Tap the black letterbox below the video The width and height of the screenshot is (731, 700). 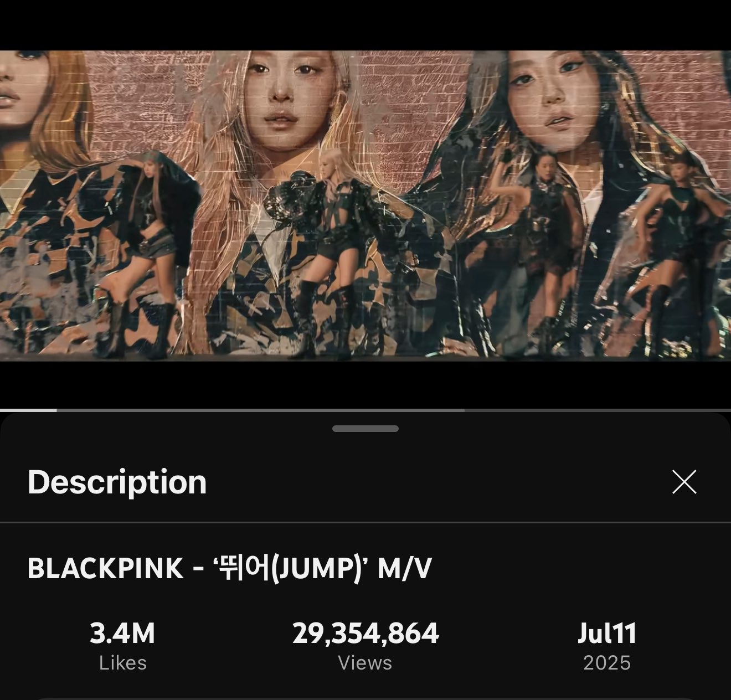(x=365, y=385)
